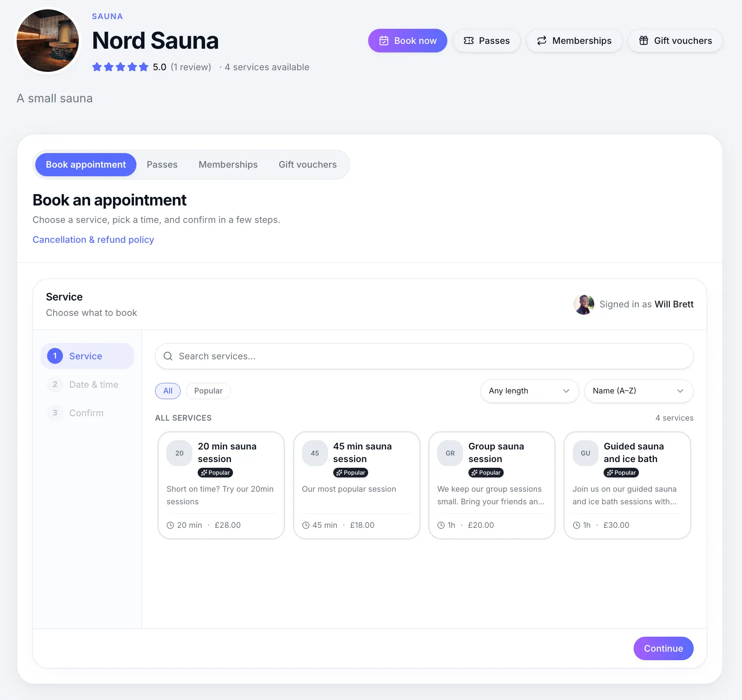Click the clock icon on 45 min sauna card
This screenshot has width=742, height=700.
click(x=306, y=525)
